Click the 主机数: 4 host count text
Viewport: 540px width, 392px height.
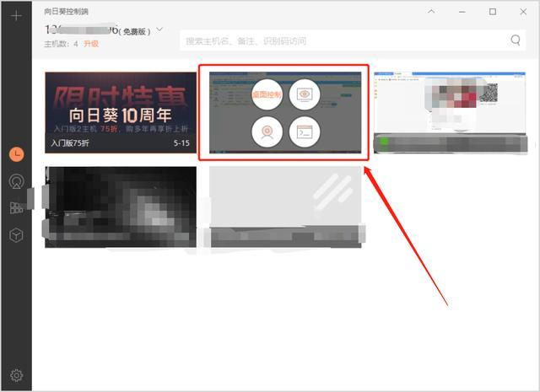[61, 44]
